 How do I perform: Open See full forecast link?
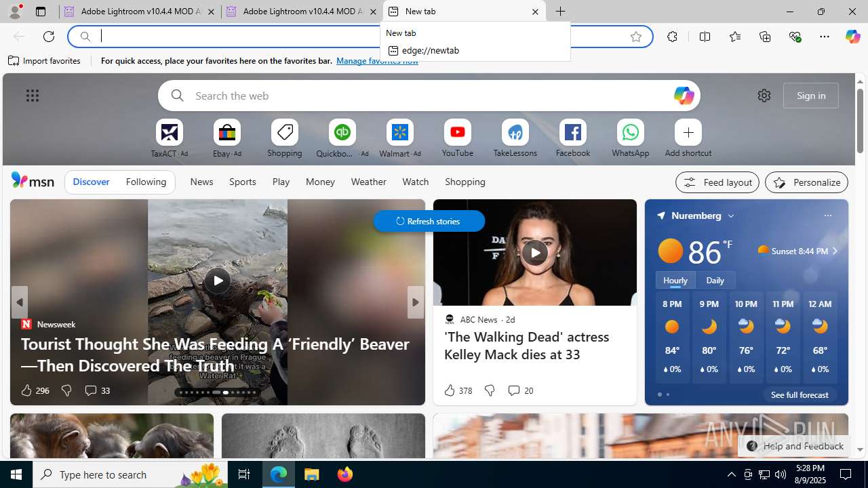(x=800, y=394)
